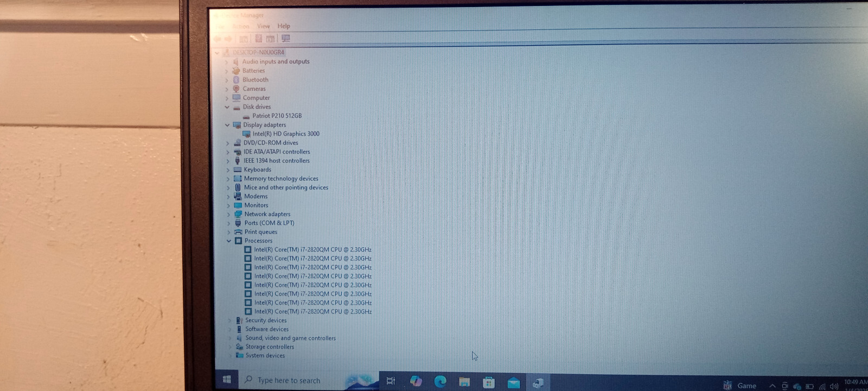Click the Cameras icon

236,89
